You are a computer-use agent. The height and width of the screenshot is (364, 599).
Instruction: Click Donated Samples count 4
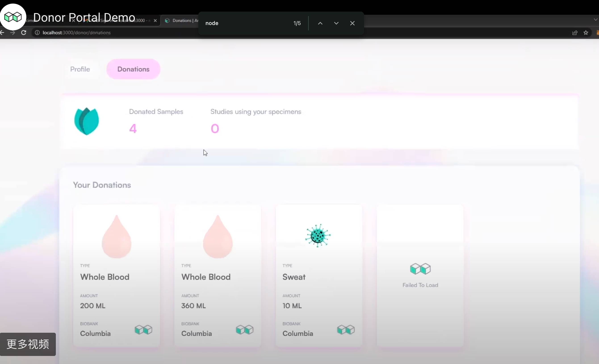133,128
